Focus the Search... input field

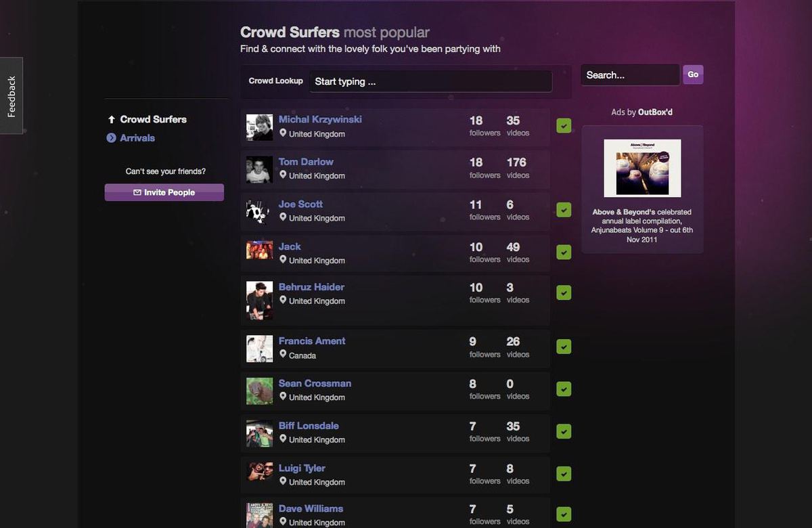coord(630,75)
